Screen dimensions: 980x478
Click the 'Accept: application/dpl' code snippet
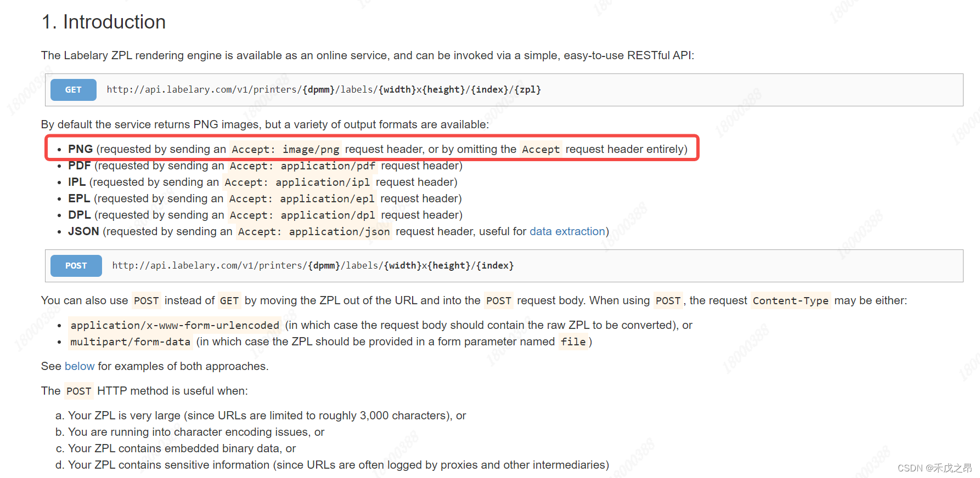pos(302,215)
